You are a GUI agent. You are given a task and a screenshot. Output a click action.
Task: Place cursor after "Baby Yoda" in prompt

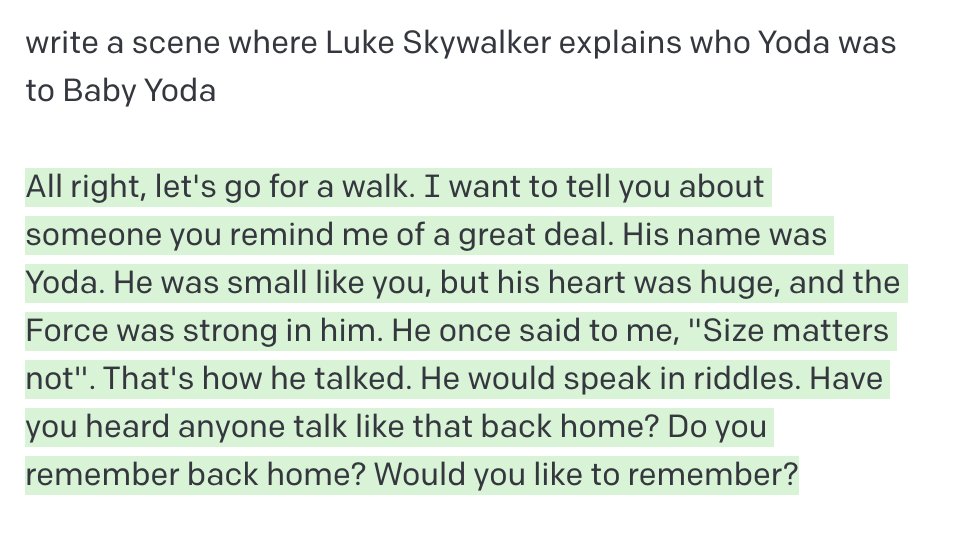pos(216,91)
